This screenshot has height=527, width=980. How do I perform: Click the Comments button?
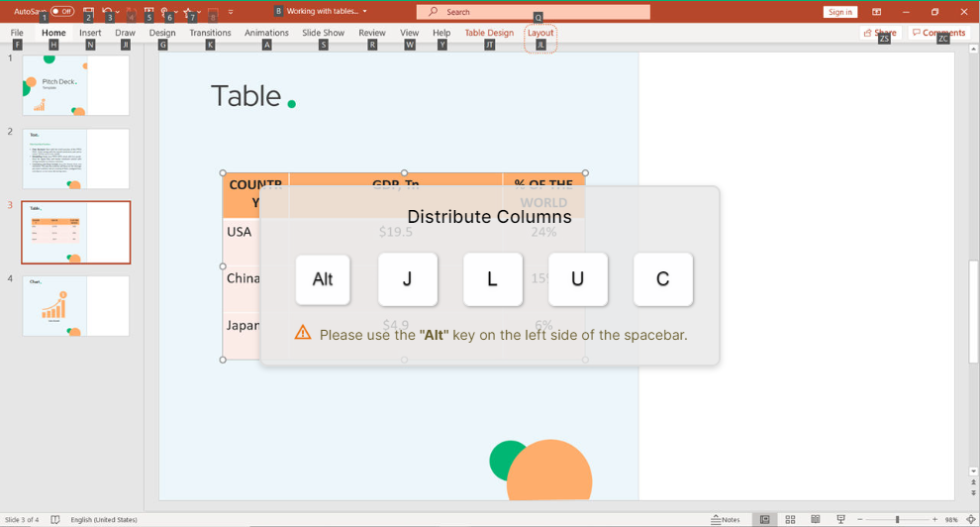click(938, 33)
